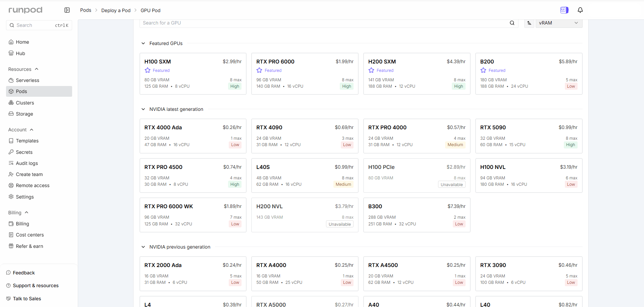Select the RTX 4090 GPU card

pyautogui.click(x=305, y=136)
